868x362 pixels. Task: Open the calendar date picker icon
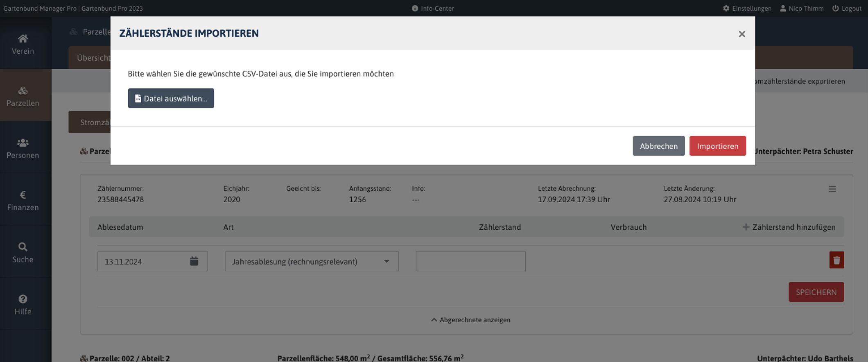[x=194, y=261]
